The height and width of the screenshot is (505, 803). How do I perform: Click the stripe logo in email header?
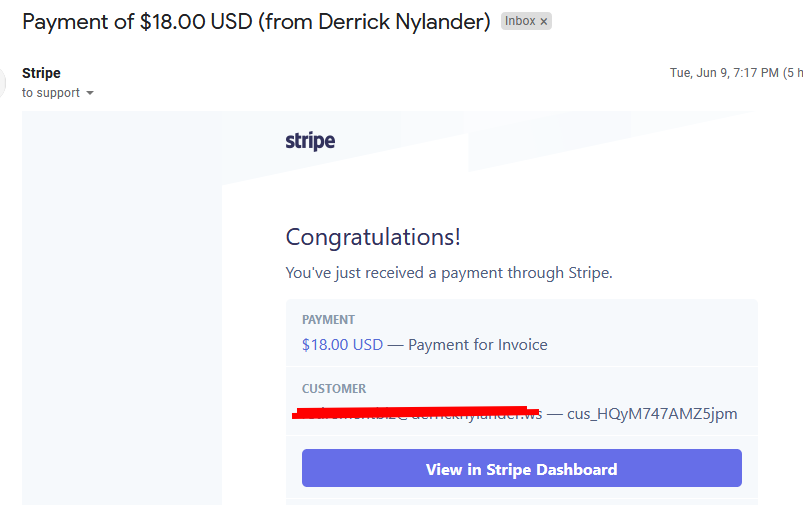coord(310,140)
